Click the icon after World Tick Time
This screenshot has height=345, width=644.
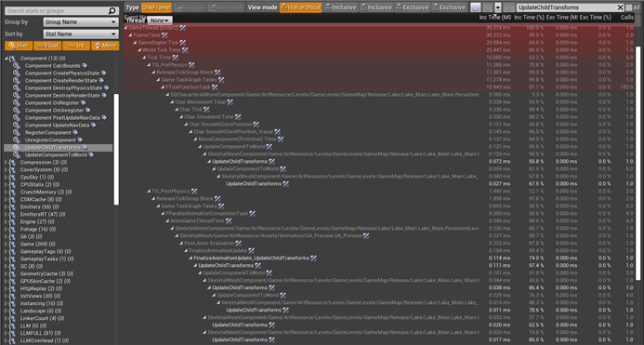coord(185,50)
